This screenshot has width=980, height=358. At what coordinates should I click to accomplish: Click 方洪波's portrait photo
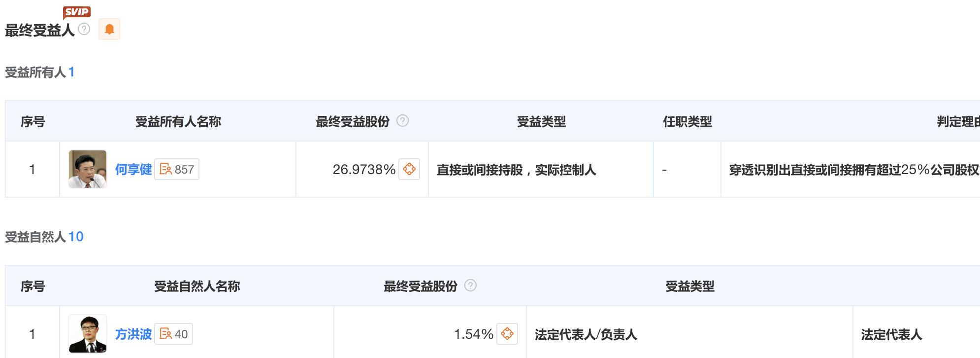tap(88, 334)
